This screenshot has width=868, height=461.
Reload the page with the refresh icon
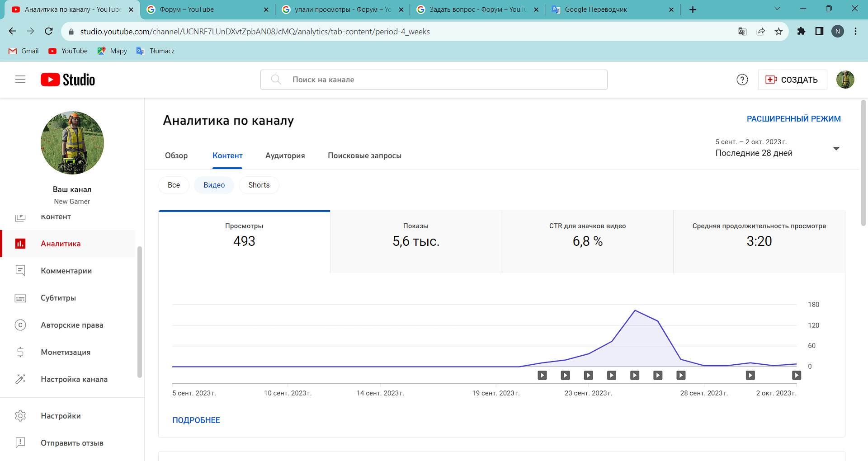click(x=49, y=31)
